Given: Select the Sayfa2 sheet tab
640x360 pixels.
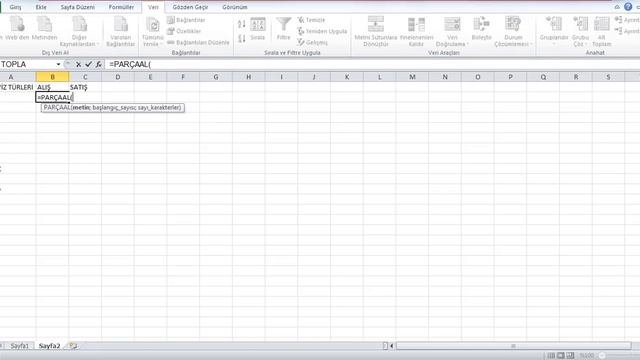Looking at the screenshot, I should 49,346.
